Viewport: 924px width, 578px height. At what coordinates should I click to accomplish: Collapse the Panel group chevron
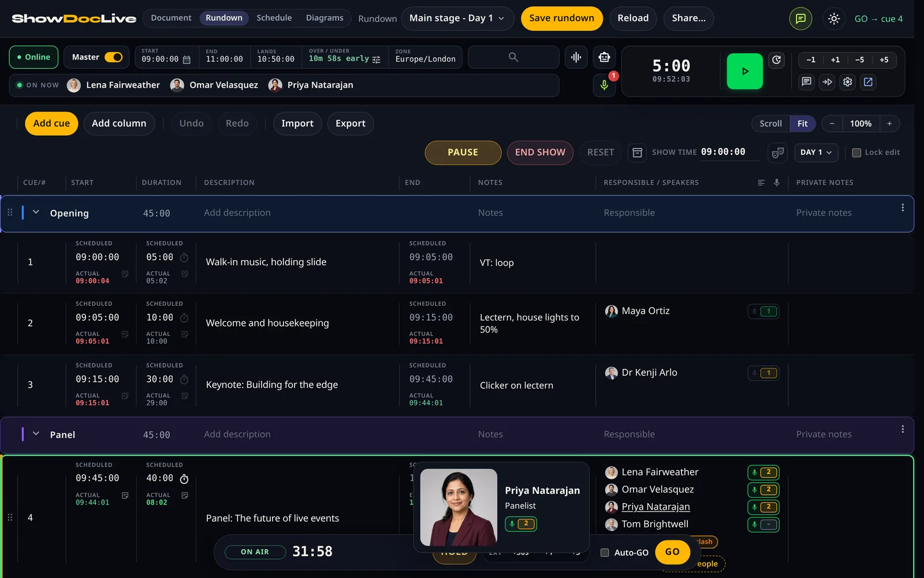click(x=36, y=434)
